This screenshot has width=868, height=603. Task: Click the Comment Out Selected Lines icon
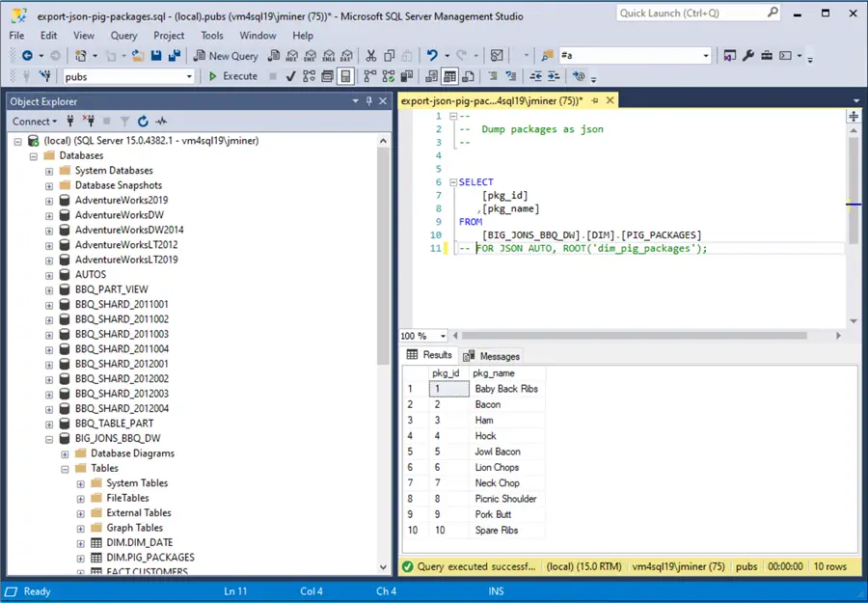tap(493, 76)
